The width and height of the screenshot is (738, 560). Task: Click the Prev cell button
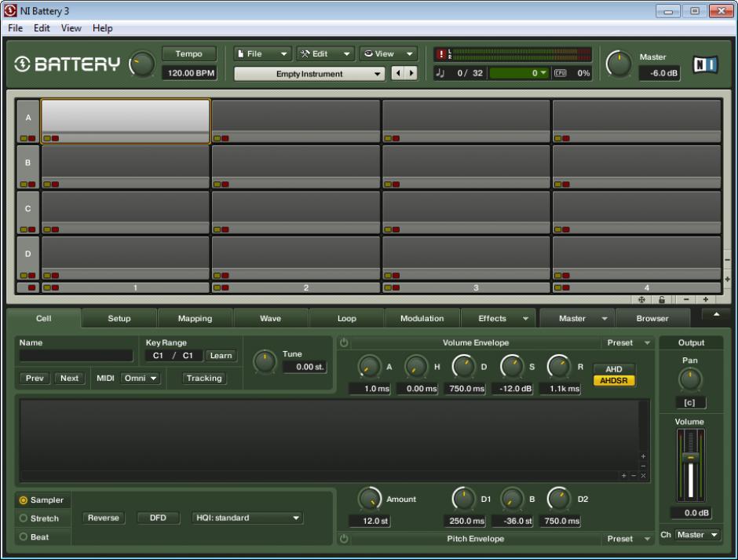click(35, 379)
